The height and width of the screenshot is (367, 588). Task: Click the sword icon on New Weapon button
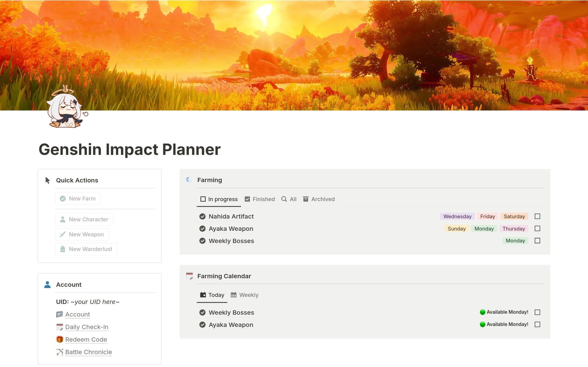coord(62,234)
